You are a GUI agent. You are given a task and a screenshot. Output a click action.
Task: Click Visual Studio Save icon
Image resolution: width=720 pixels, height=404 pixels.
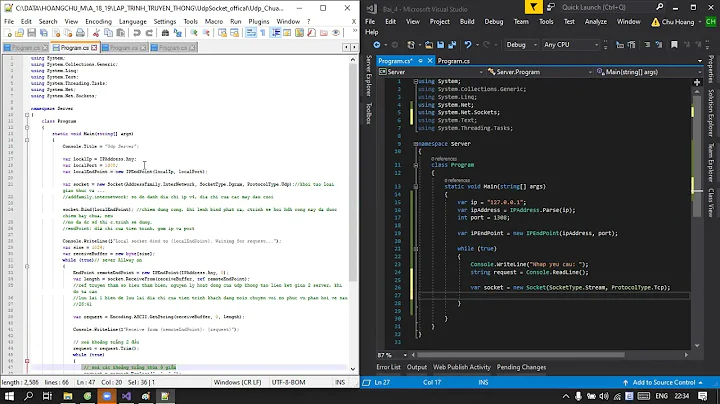coord(440,45)
